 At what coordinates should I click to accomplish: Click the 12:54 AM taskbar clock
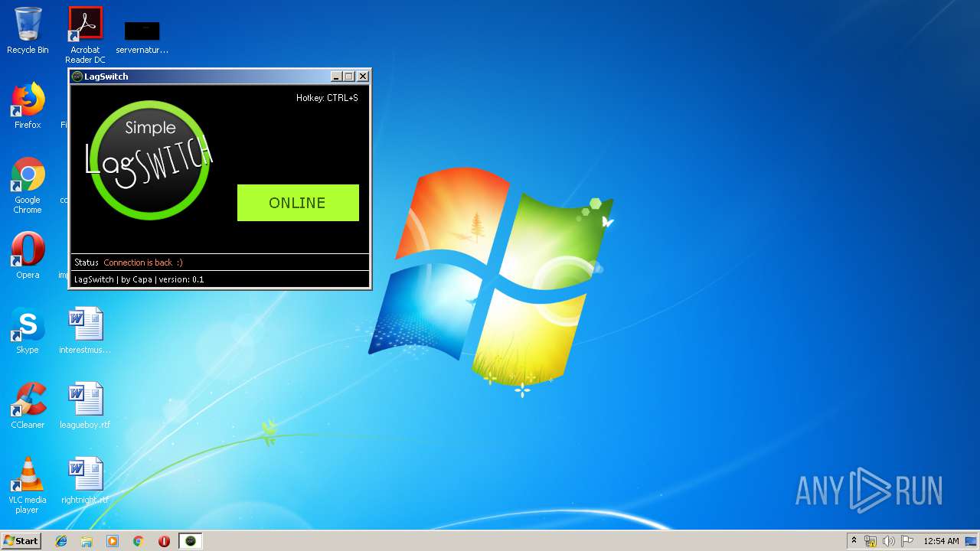[x=941, y=541]
